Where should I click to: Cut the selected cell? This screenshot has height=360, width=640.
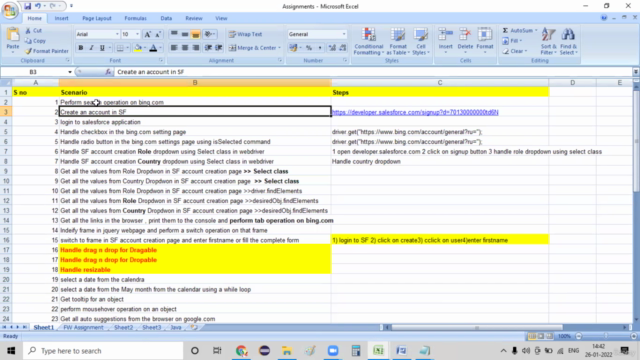pos(33,31)
